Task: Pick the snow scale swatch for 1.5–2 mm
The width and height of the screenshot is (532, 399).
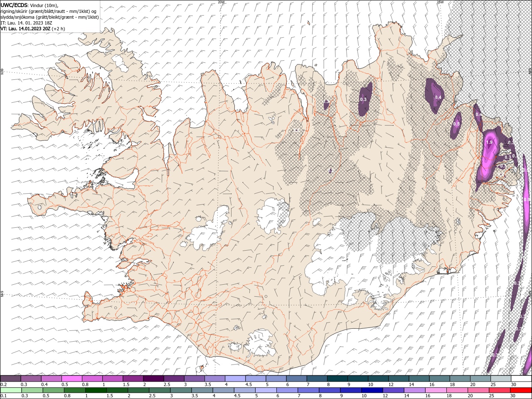Action: pyautogui.click(x=133, y=379)
